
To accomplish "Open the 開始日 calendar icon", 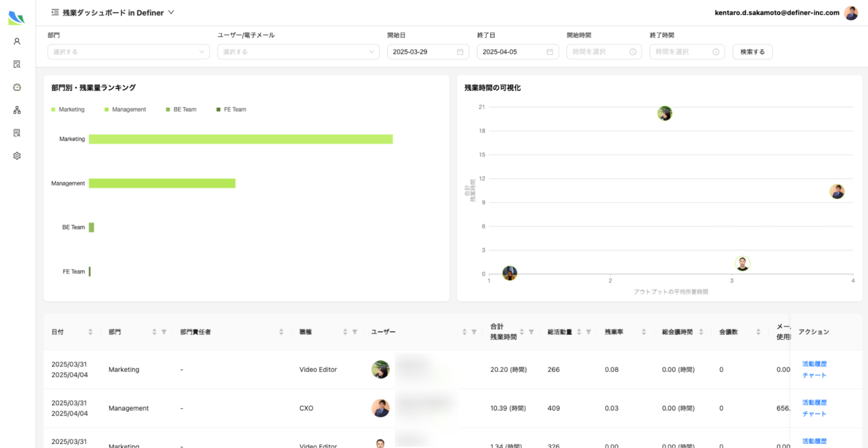I will coord(461,52).
